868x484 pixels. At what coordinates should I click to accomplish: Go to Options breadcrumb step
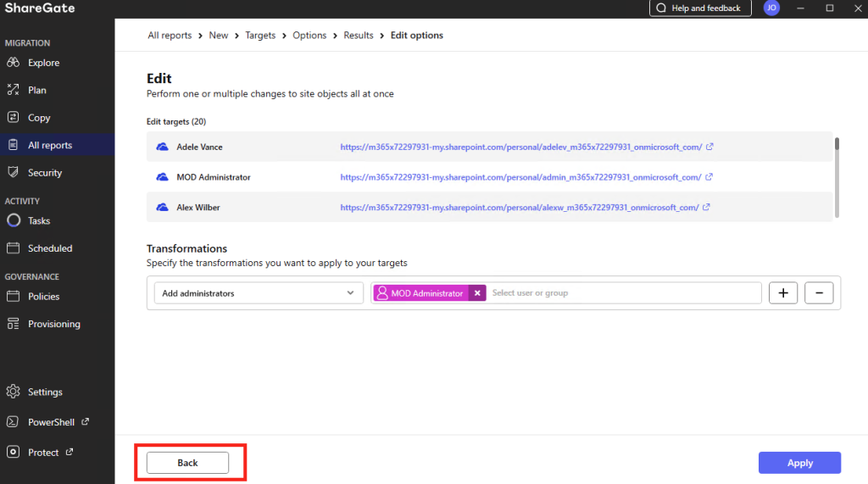pos(309,36)
